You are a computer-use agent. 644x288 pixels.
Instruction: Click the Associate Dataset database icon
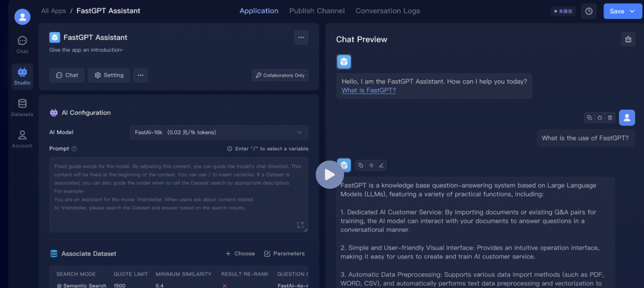point(54,253)
